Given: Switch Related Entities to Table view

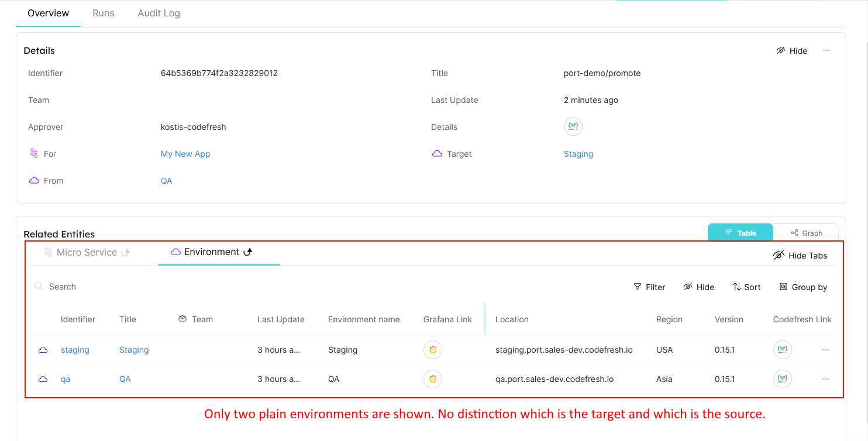Looking at the screenshot, I should click(740, 233).
